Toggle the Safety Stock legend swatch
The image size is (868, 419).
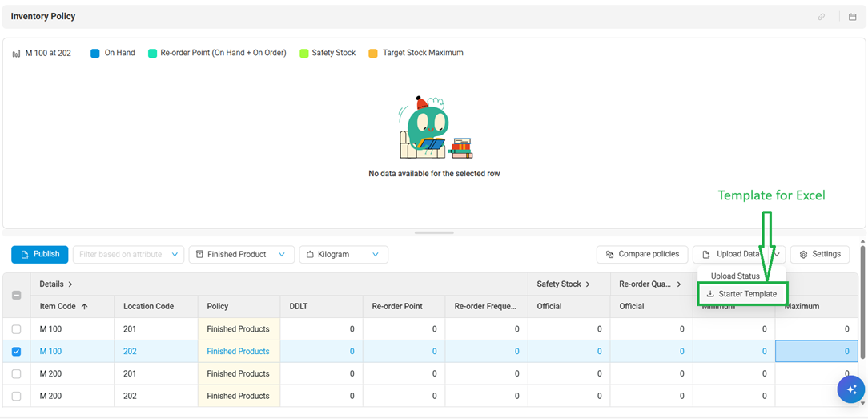pos(304,54)
